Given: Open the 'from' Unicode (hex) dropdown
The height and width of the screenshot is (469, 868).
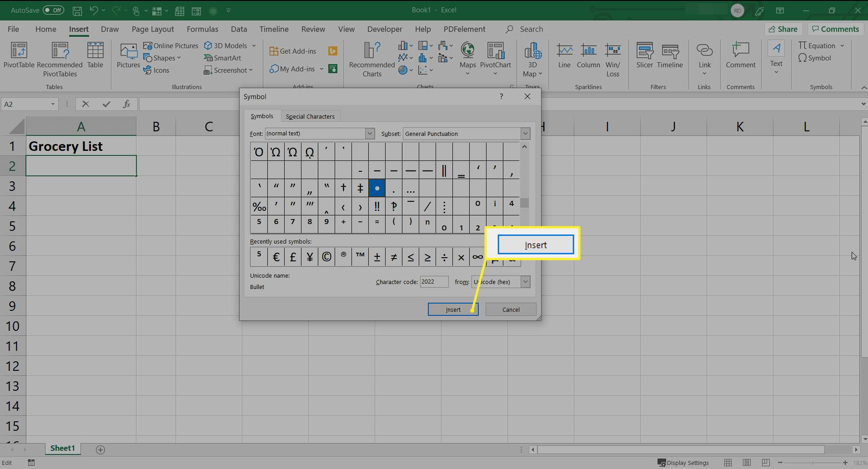Looking at the screenshot, I should (x=525, y=282).
